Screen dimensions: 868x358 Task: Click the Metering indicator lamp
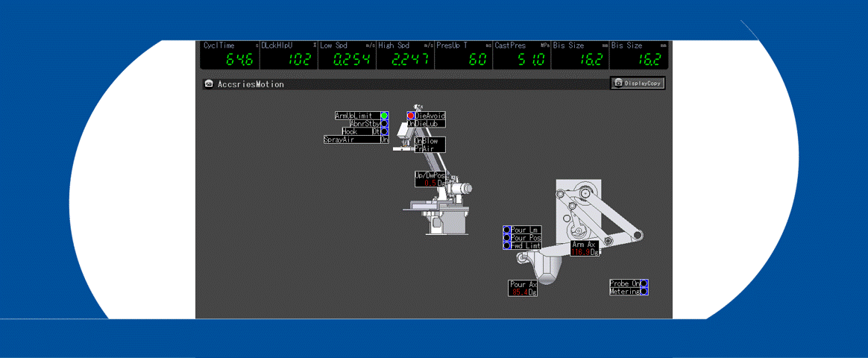click(644, 291)
